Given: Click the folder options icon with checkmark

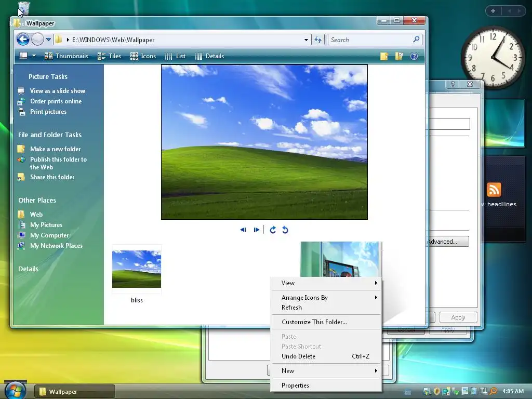Looking at the screenshot, I should 399,56.
